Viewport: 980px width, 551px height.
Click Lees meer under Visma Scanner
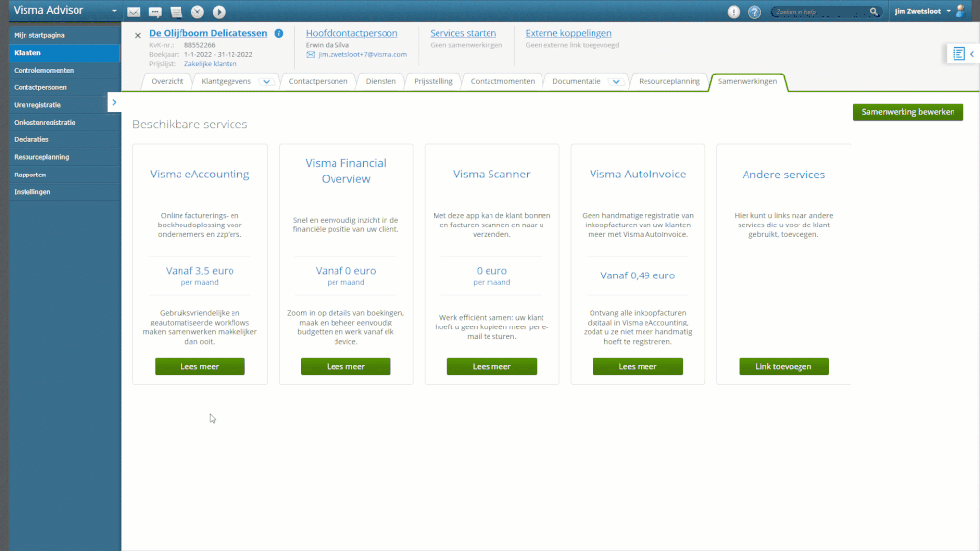point(491,366)
